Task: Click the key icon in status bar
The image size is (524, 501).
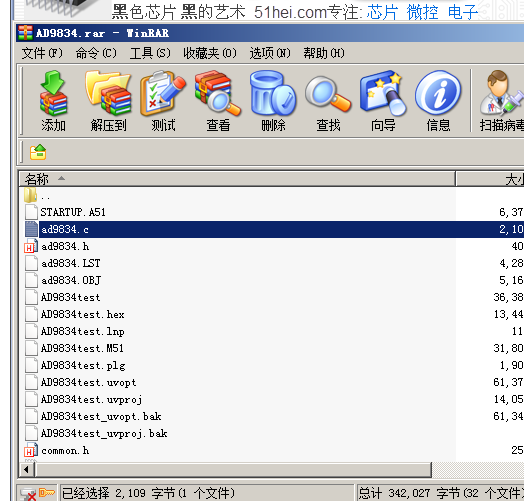Action: 46,493
